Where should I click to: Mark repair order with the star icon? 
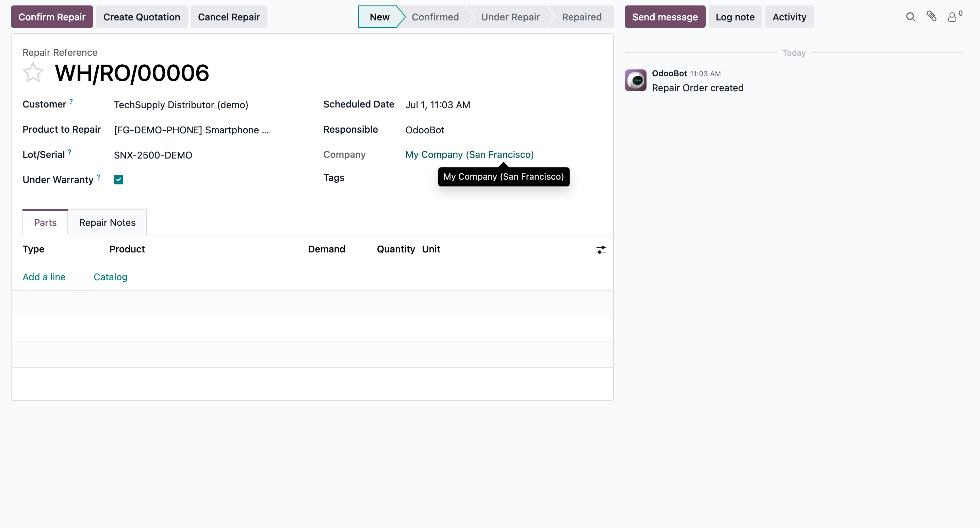tap(33, 72)
